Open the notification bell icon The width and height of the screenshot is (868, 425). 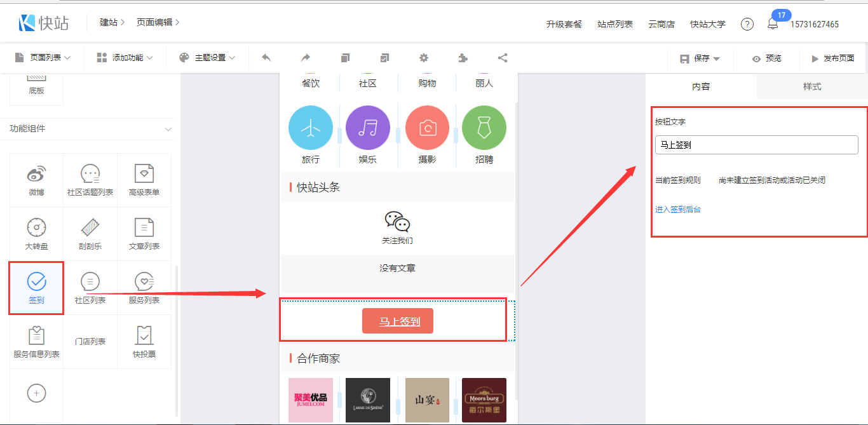[773, 24]
